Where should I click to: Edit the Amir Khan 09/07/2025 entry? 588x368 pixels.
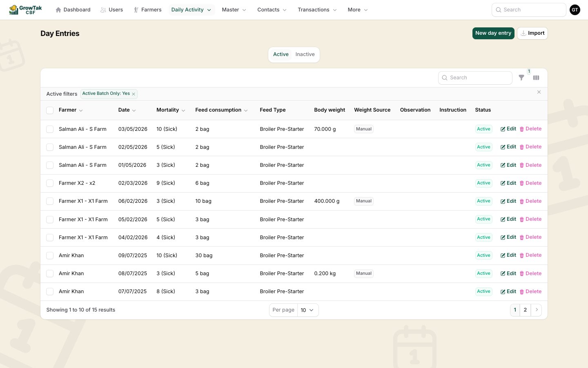(x=508, y=255)
